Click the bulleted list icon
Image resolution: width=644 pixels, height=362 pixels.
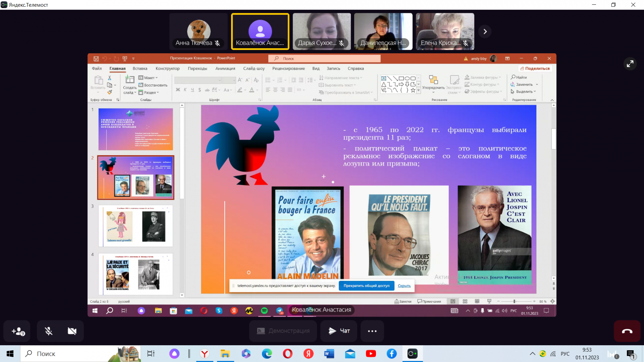tap(268, 80)
